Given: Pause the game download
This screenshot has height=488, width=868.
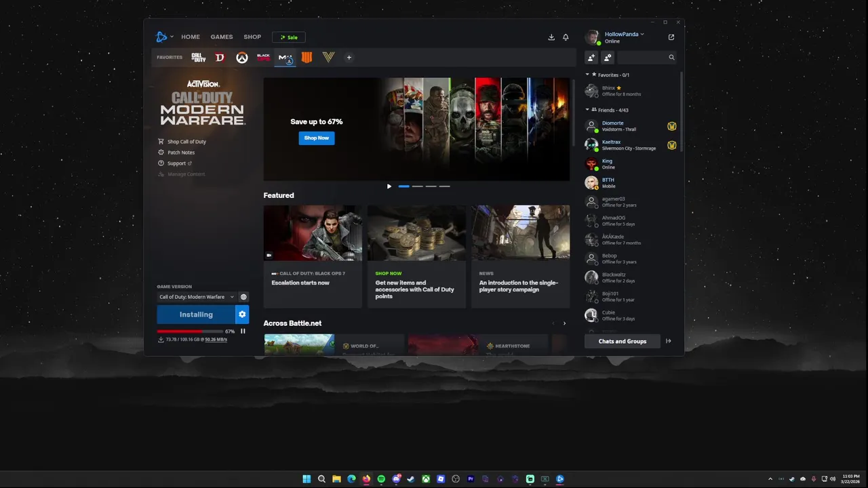Looking at the screenshot, I should [x=243, y=331].
